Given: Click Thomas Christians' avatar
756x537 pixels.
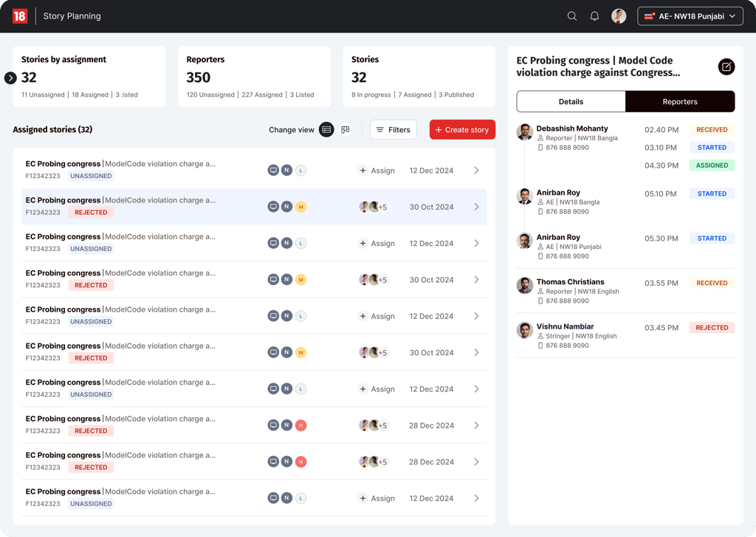Looking at the screenshot, I should click(x=525, y=284).
